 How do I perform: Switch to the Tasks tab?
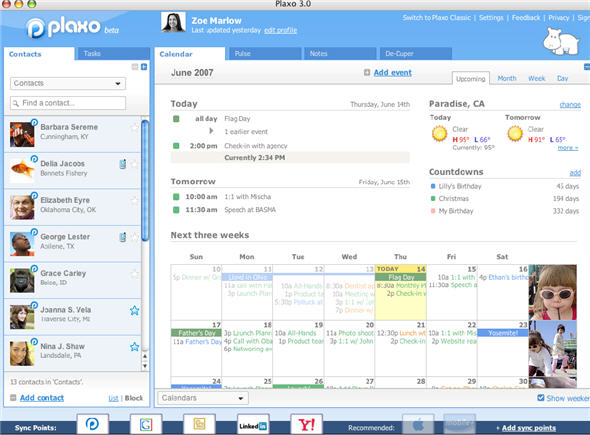tap(113, 53)
